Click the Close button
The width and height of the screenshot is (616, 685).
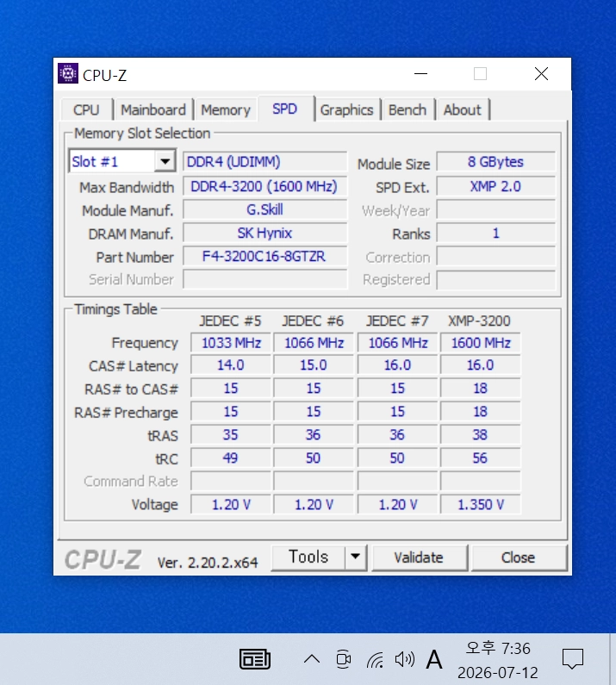(518, 557)
